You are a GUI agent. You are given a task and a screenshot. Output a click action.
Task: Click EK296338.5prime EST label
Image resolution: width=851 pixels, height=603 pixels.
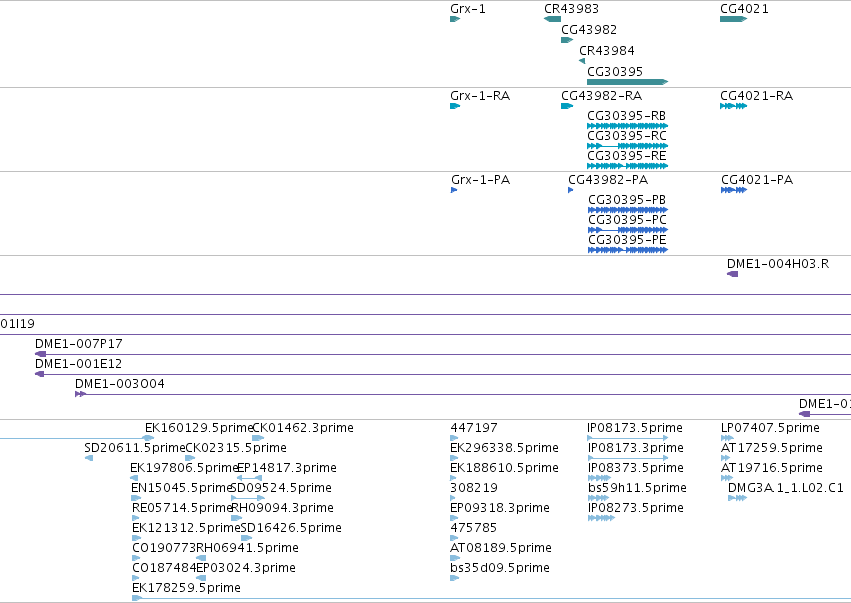[x=504, y=448]
